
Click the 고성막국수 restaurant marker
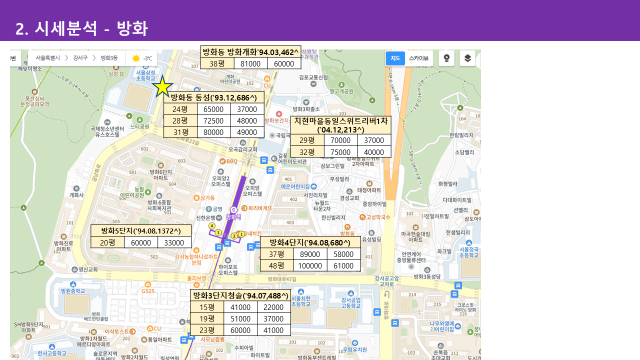pyautogui.click(x=362, y=217)
